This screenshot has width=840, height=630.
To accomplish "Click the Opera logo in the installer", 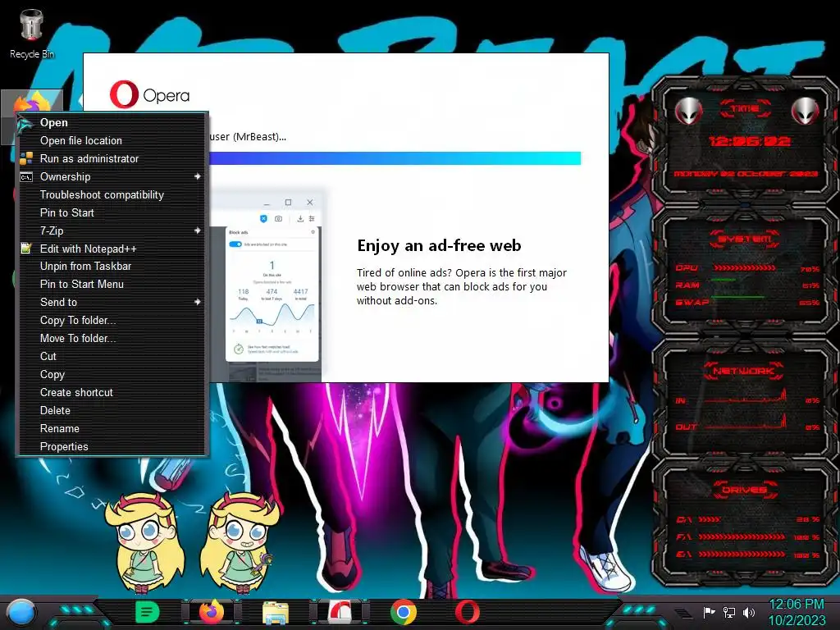I will [149, 95].
